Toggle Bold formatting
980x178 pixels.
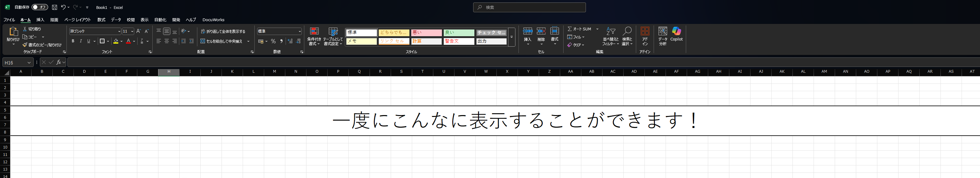[73, 41]
